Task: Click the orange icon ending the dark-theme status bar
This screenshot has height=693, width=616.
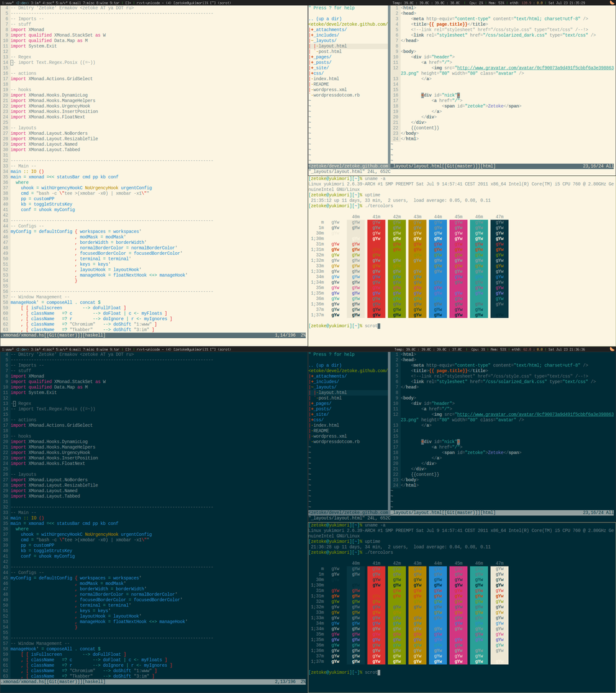Action: pos(612,349)
